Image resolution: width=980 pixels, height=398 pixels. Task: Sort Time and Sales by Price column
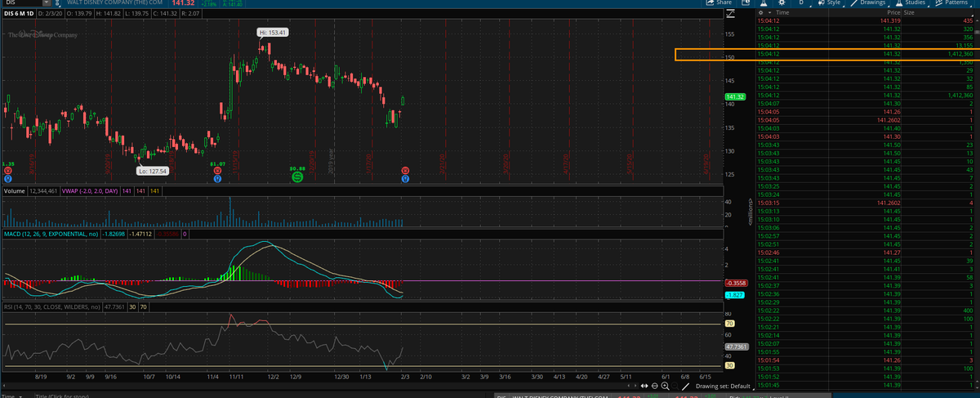893,13
